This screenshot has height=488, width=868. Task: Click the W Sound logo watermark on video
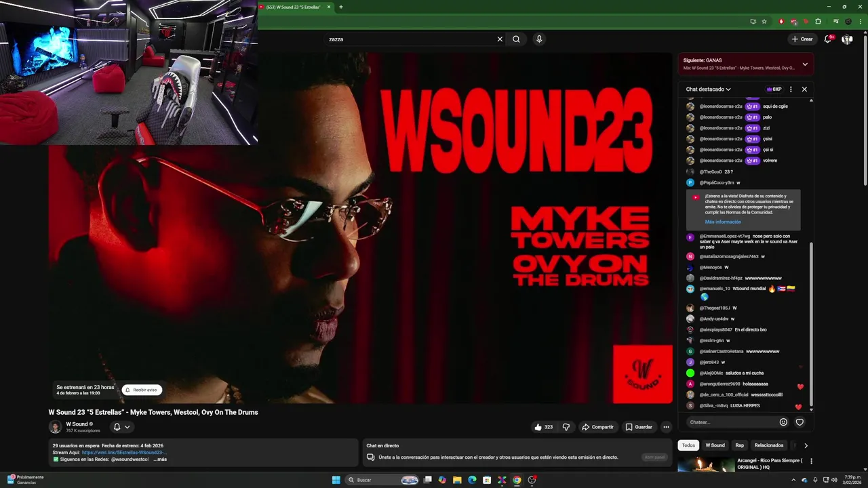click(642, 373)
